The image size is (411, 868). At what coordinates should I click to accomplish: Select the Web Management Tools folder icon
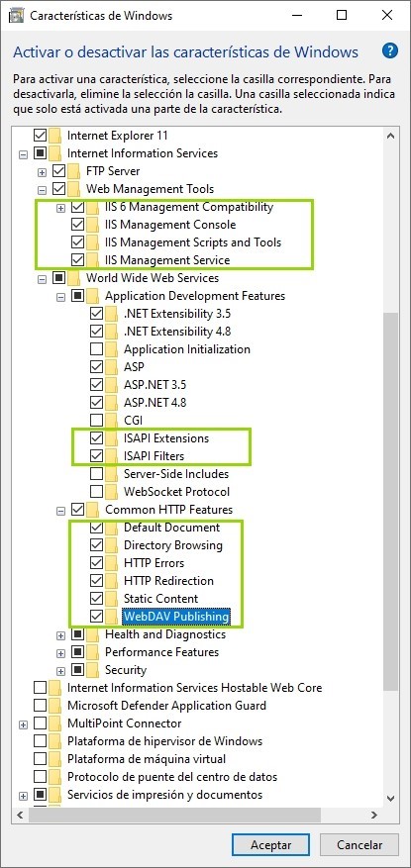[x=73, y=189]
